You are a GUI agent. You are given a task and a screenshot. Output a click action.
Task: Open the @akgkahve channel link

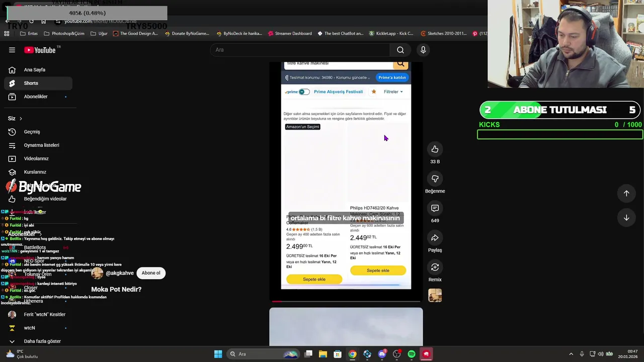click(120, 273)
